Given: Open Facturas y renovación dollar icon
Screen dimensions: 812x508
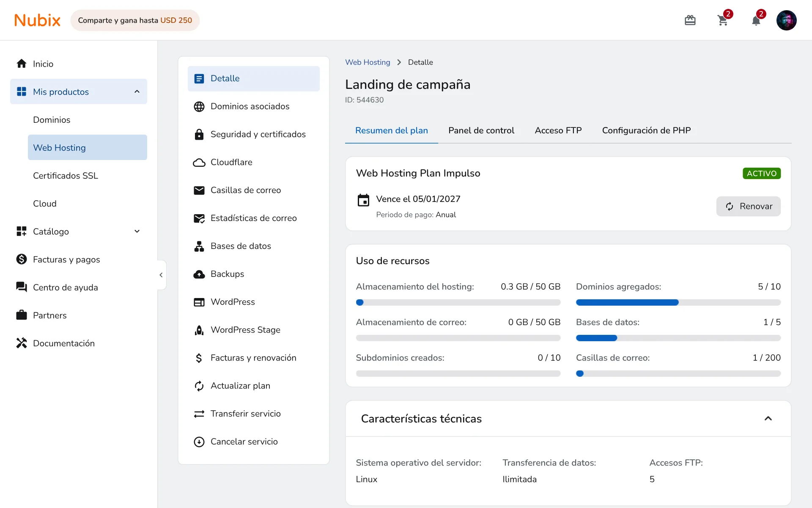Looking at the screenshot, I should 199,358.
